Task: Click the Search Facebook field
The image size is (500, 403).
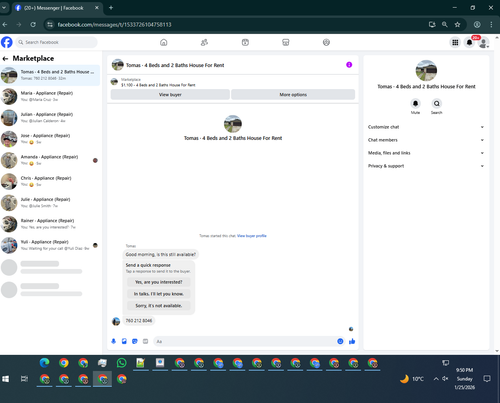Action: click(x=56, y=42)
